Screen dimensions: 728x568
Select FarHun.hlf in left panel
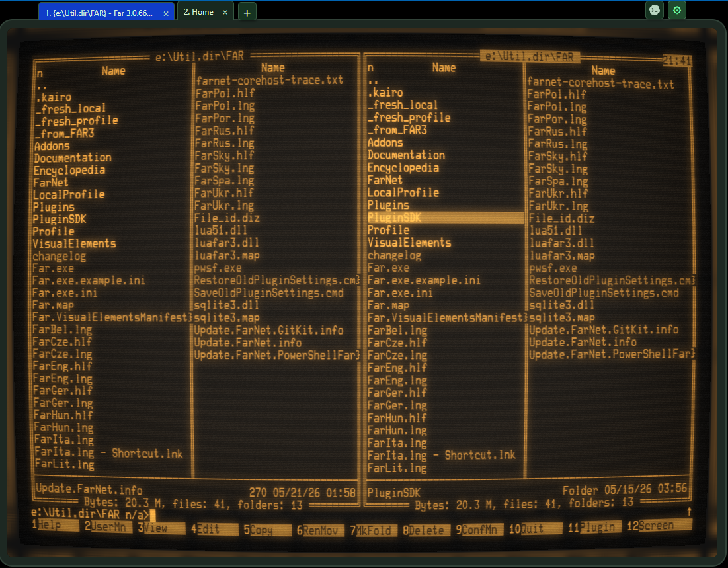tap(63, 415)
